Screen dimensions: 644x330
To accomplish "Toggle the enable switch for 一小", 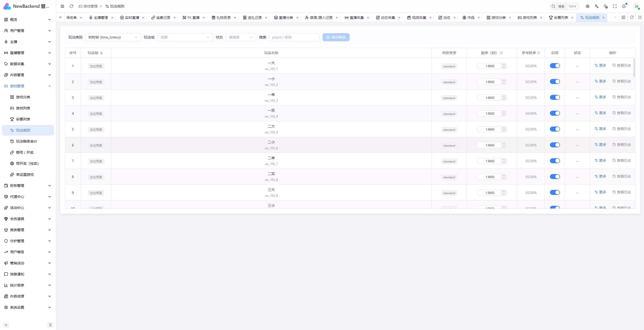I will 555,81.
